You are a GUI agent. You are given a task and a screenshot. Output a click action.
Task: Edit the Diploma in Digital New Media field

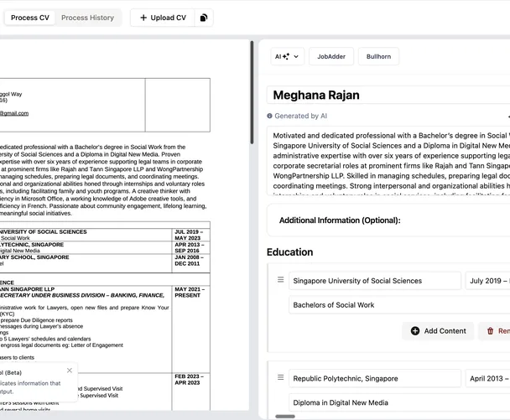(399, 402)
